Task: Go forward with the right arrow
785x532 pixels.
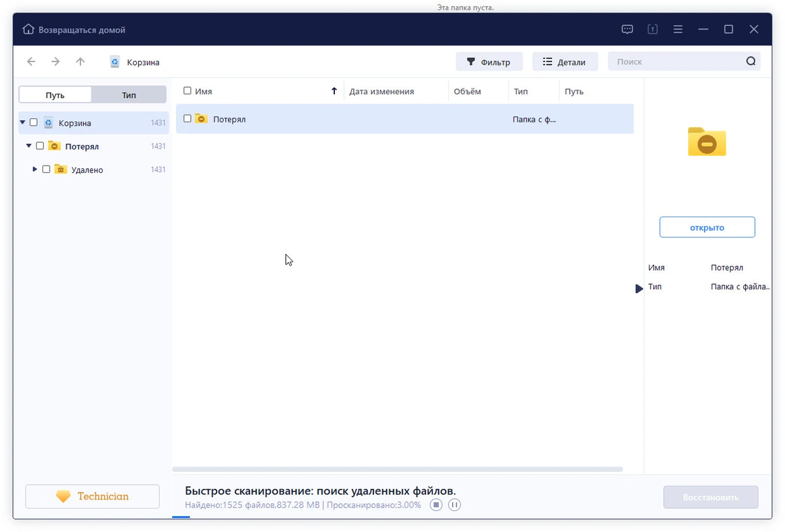Action: pos(56,62)
